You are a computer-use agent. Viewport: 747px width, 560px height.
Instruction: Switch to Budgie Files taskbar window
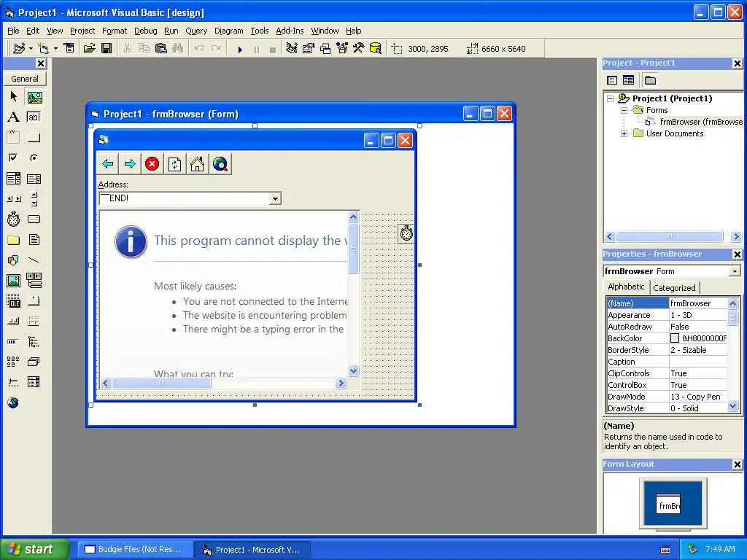coord(134,550)
